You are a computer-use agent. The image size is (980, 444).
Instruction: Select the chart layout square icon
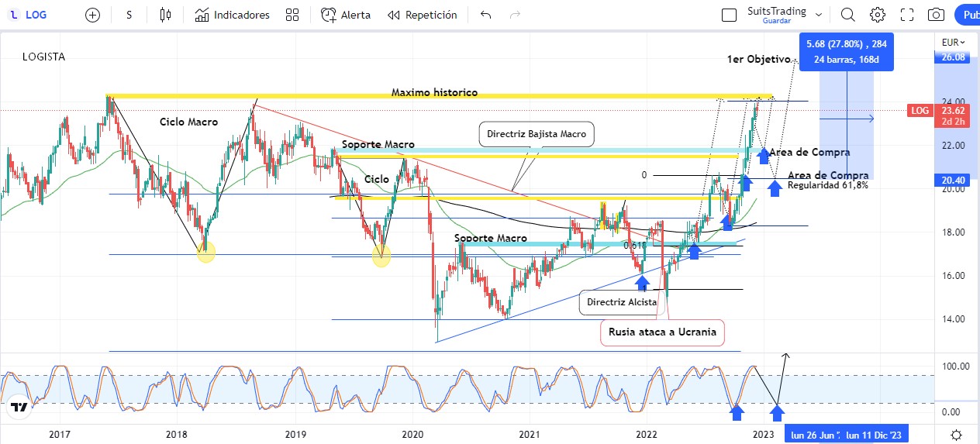click(729, 15)
